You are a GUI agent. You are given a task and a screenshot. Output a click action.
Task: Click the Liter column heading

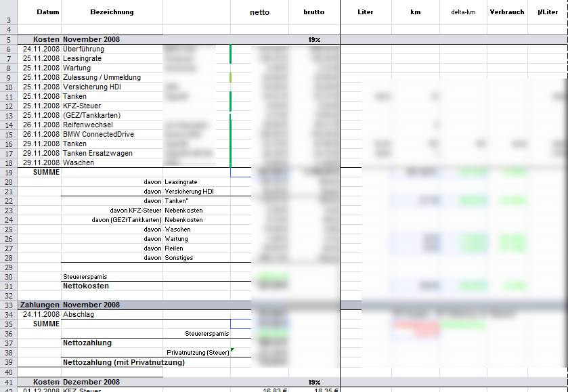pyautogui.click(x=365, y=12)
